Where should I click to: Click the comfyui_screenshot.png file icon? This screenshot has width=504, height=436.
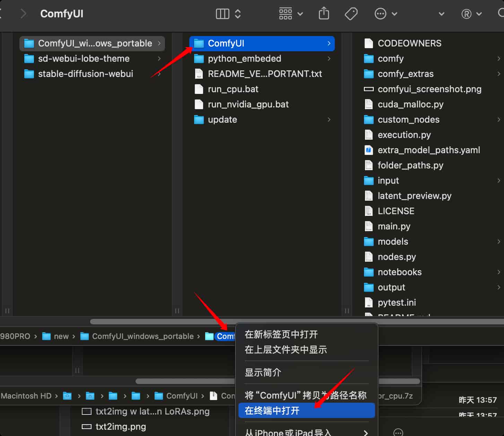click(x=368, y=89)
